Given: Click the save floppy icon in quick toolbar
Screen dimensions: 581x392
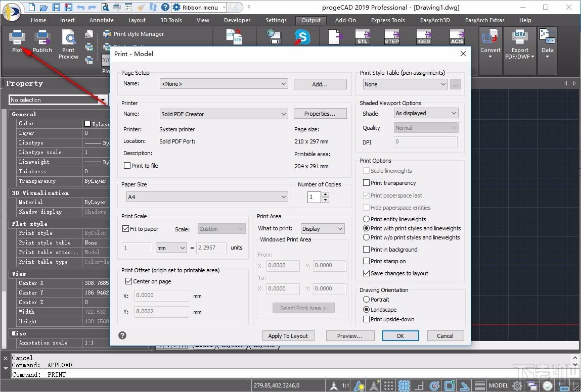Looking at the screenshot, I should click(56, 7).
